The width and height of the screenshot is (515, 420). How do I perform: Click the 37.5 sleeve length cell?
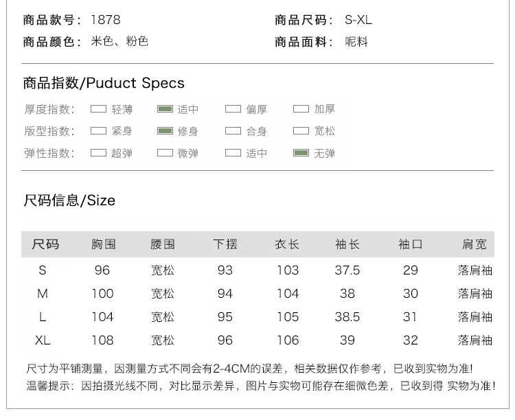pos(347,270)
